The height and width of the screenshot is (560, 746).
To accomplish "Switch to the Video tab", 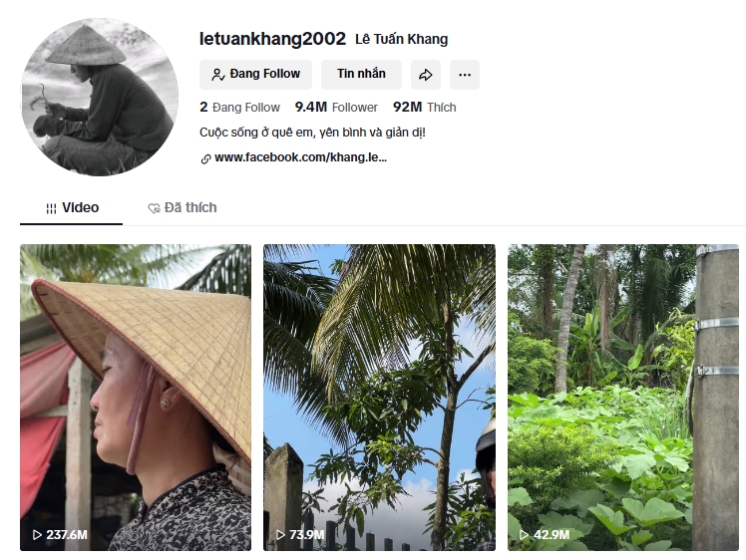I will pyautogui.click(x=72, y=207).
